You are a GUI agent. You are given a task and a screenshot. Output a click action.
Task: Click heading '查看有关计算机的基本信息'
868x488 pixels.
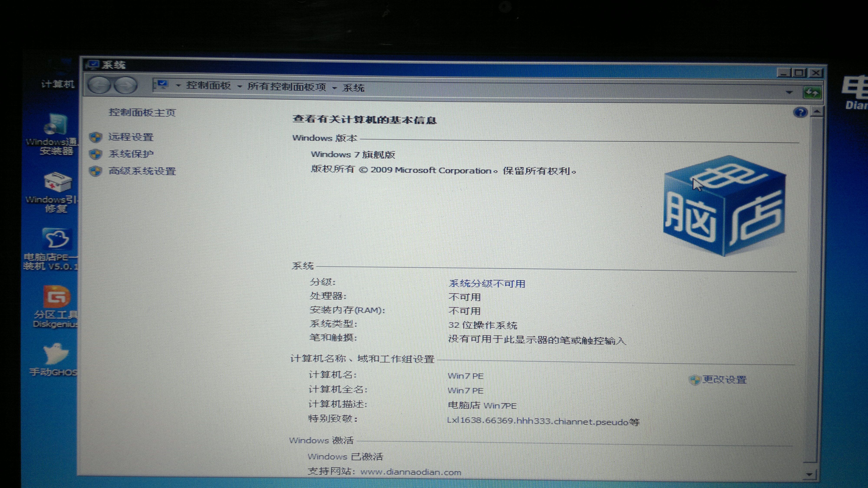point(365,119)
